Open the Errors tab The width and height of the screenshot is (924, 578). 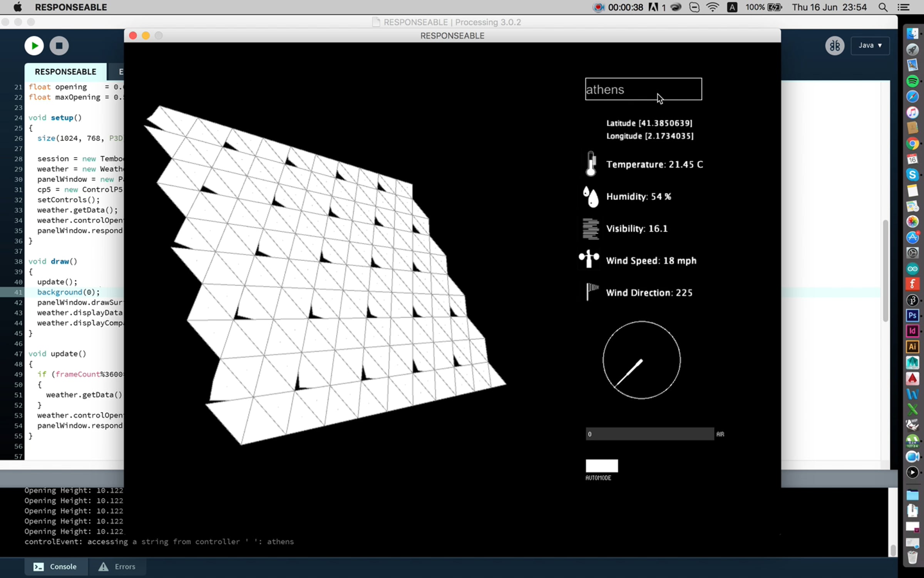[117, 566]
